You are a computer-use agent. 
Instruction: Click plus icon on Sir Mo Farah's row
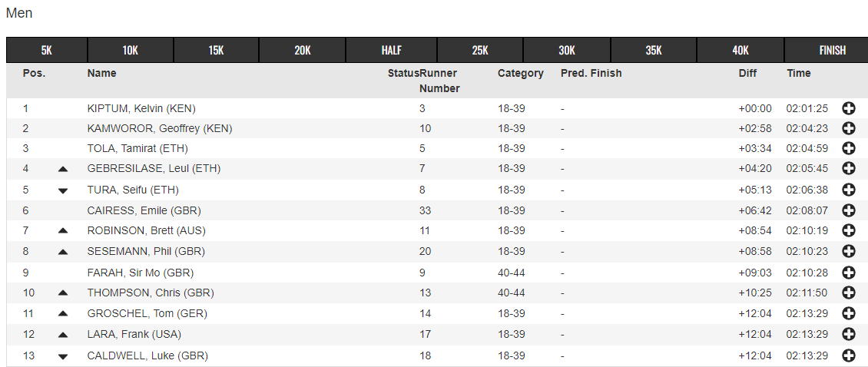pos(848,273)
